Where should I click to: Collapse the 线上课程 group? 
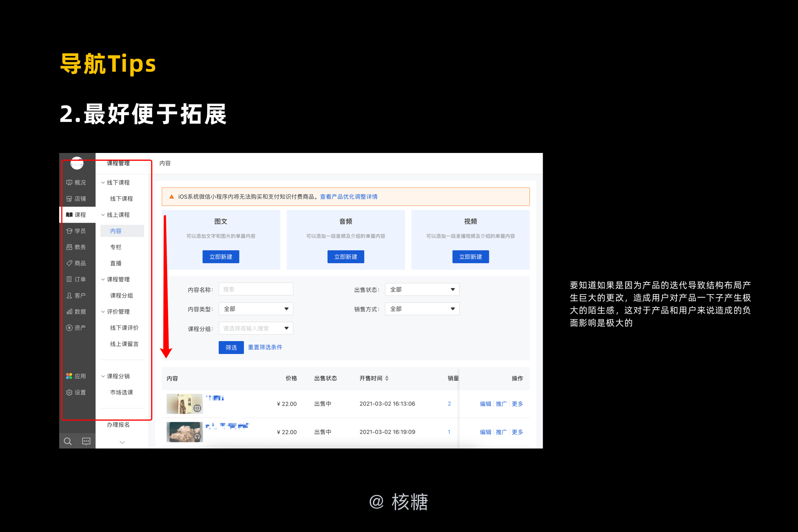[103, 215]
